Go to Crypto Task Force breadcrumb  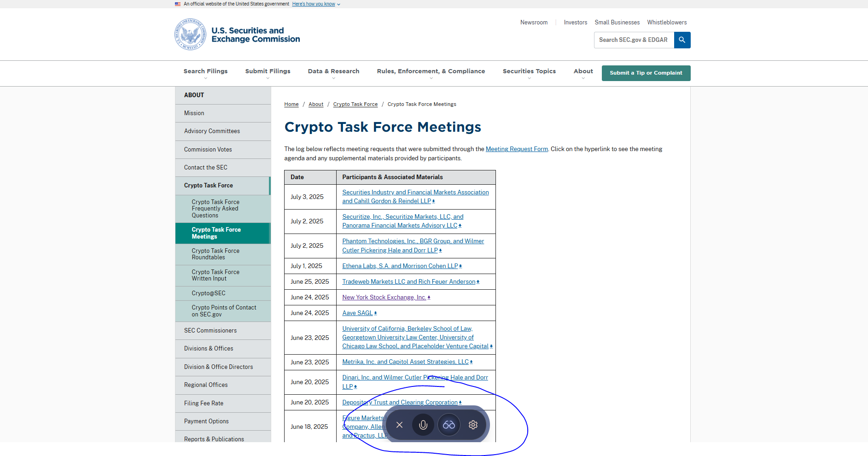click(x=355, y=105)
